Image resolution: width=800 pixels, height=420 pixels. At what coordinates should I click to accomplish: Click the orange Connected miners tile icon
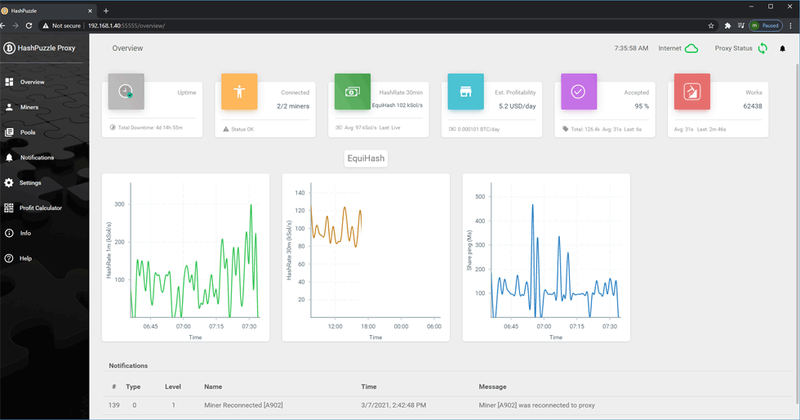(239, 91)
